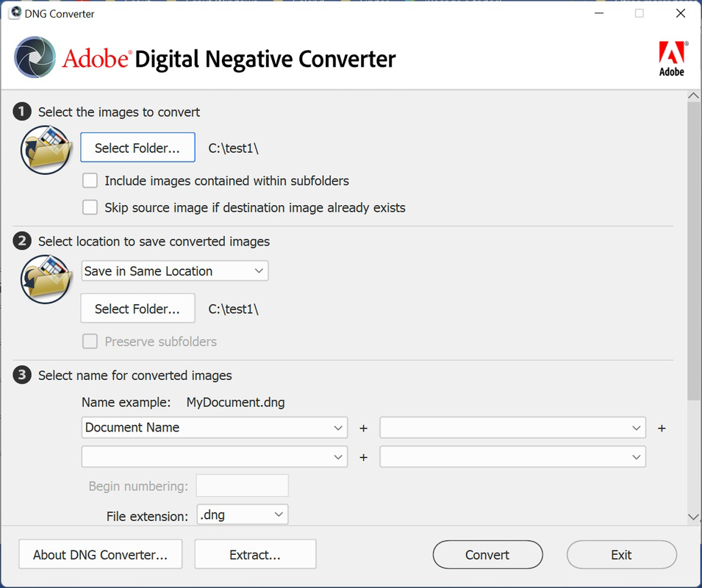Click the Exit button
The height and width of the screenshot is (588, 702).
pos(621,554)
